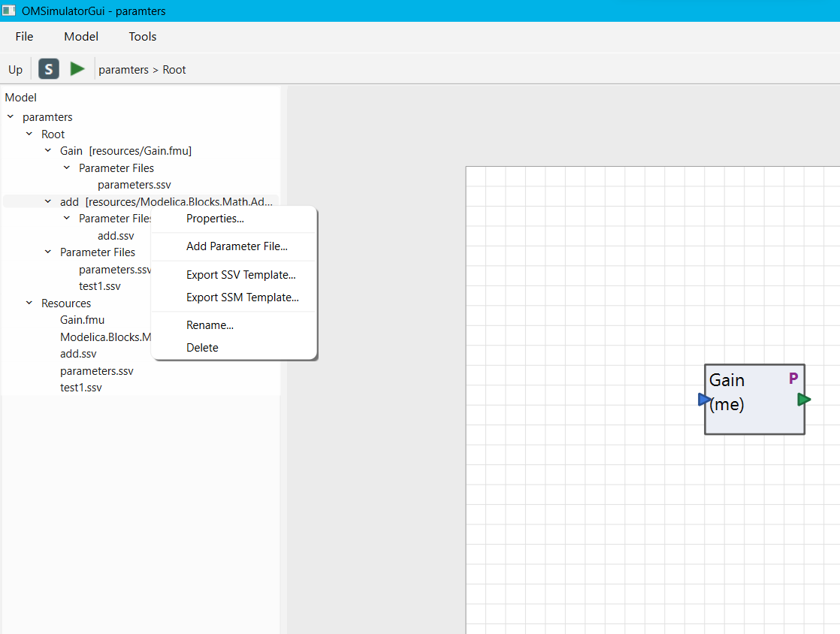Open the Tools menu

point(143,36)
